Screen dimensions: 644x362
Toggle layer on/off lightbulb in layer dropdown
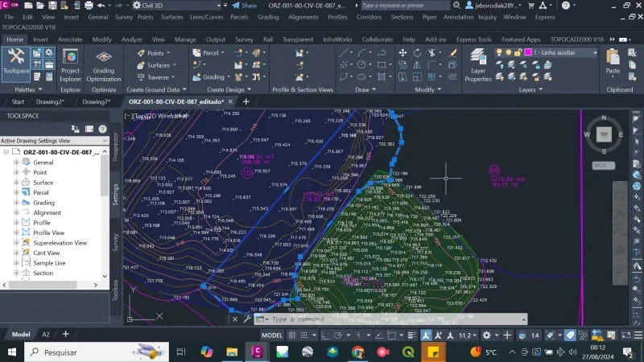(499, 52)
